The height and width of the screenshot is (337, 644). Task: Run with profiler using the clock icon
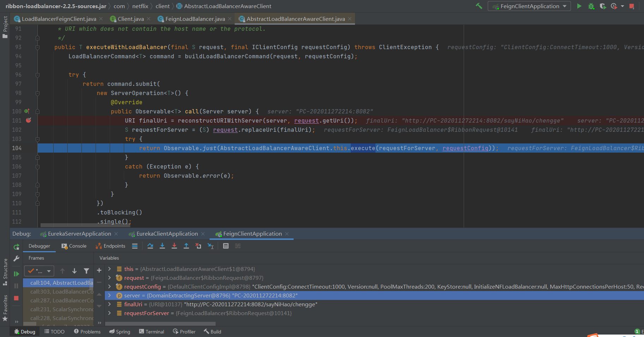(x=614, y=6)
